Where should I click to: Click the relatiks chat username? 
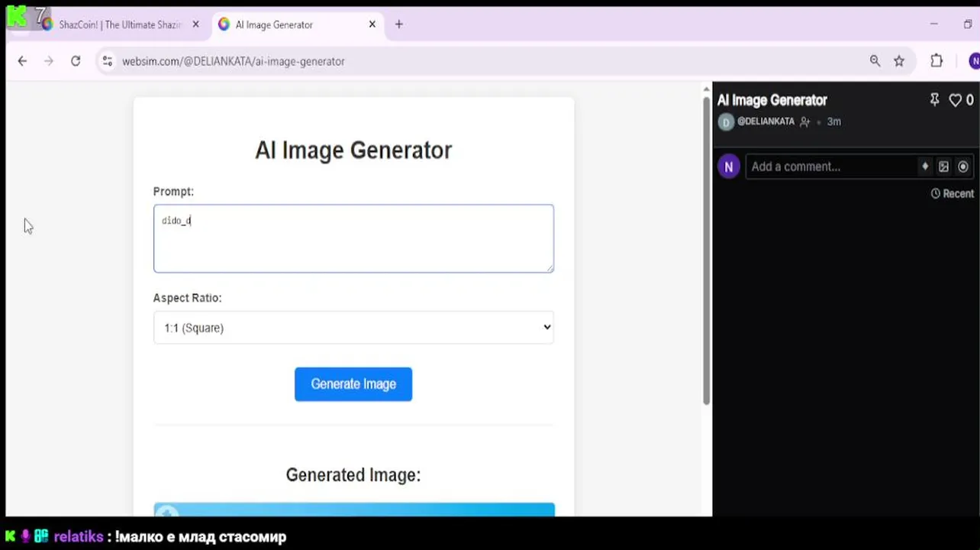coord(79,537)
